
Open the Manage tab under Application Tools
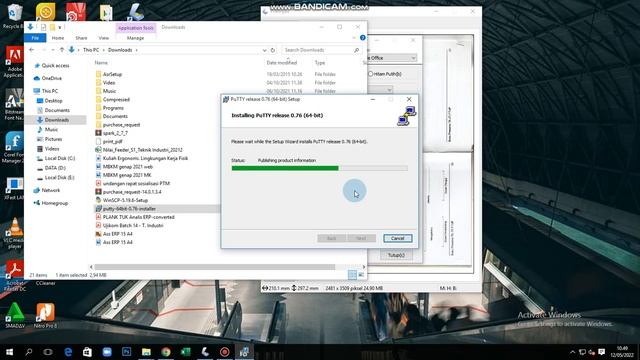[136, 38]
